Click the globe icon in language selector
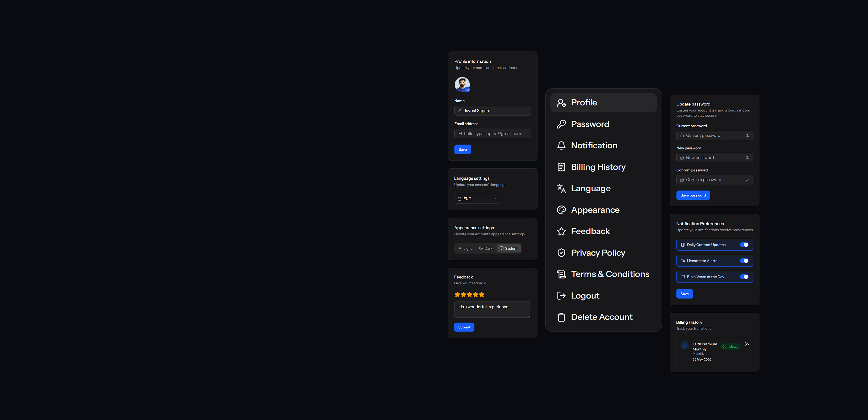This screenshot has height=420, width=868. (459, 199)
